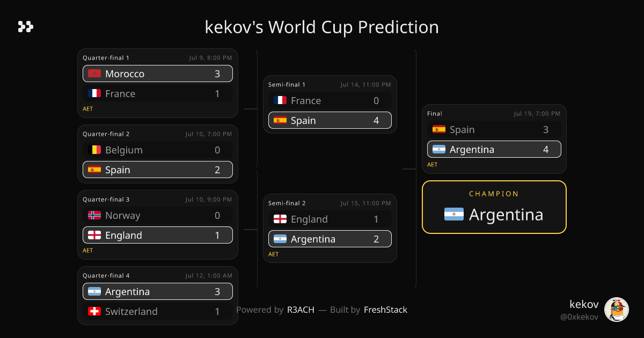Pick Argentina's winning row in the Final card
644x338 pixels.
[x=494, y=149]
